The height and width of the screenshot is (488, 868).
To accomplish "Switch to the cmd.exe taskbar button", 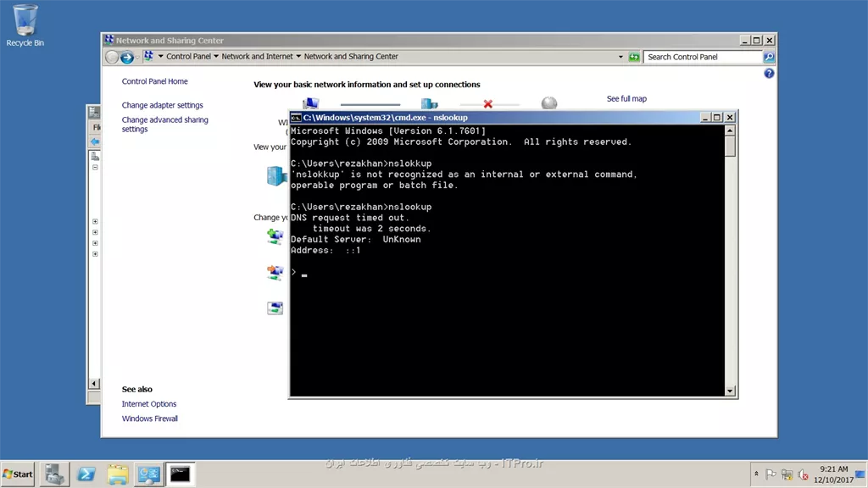I will pos(180,474).
